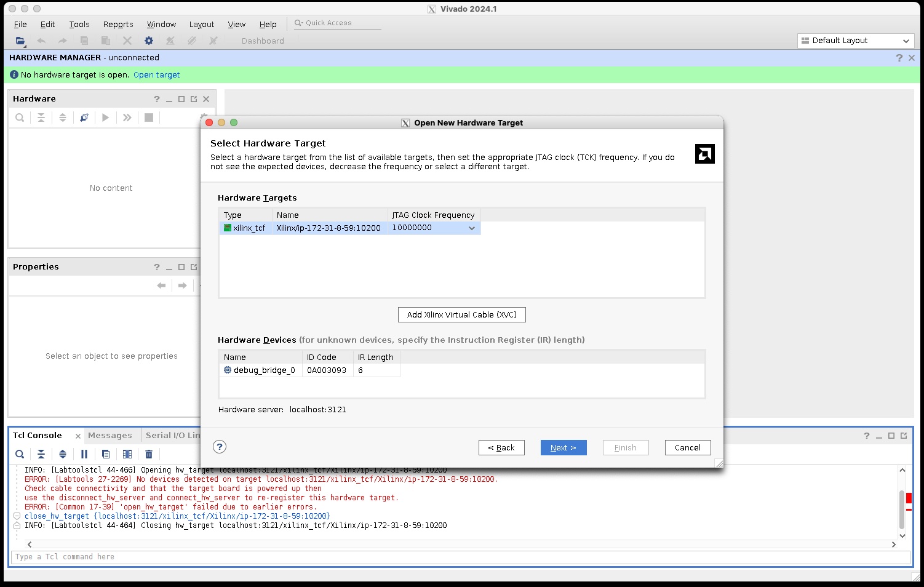
Task: Open the Layout menu
Action: coord(202,25)
